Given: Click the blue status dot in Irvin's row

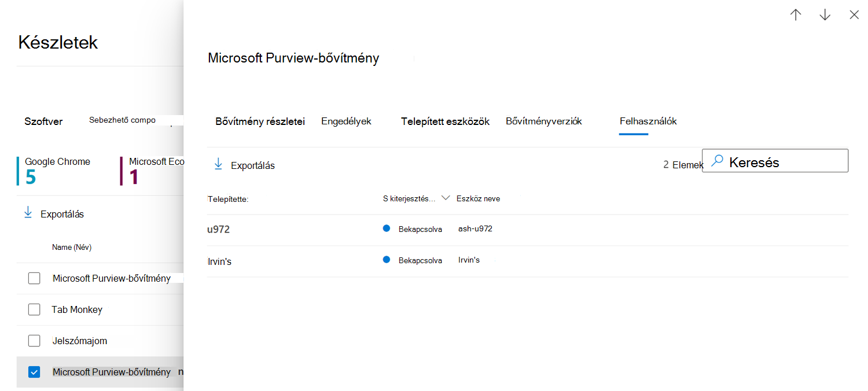Looking at the screenshot, I should click(x=387, y=260).
